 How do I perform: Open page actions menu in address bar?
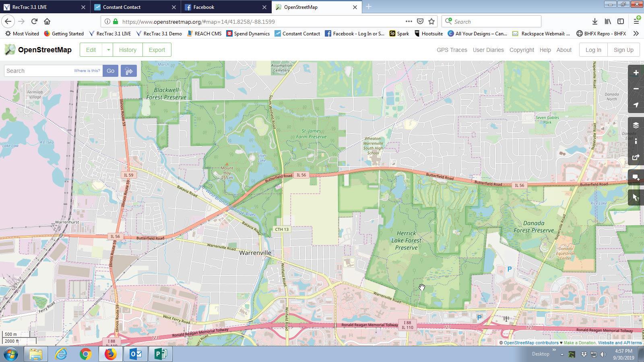[x=409, y=21]
